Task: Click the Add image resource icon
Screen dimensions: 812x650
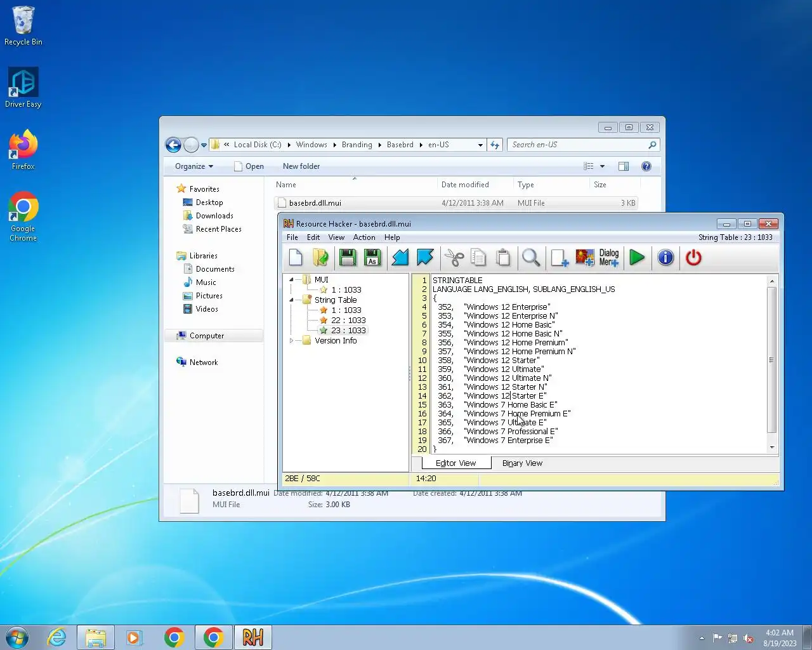Action: click(585, 258)
